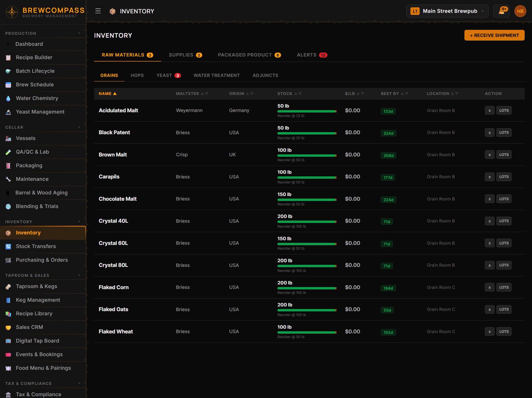Open QA/QC & Lab
The width and height of the screenshot is (532, 398).
tap(43, 152)
